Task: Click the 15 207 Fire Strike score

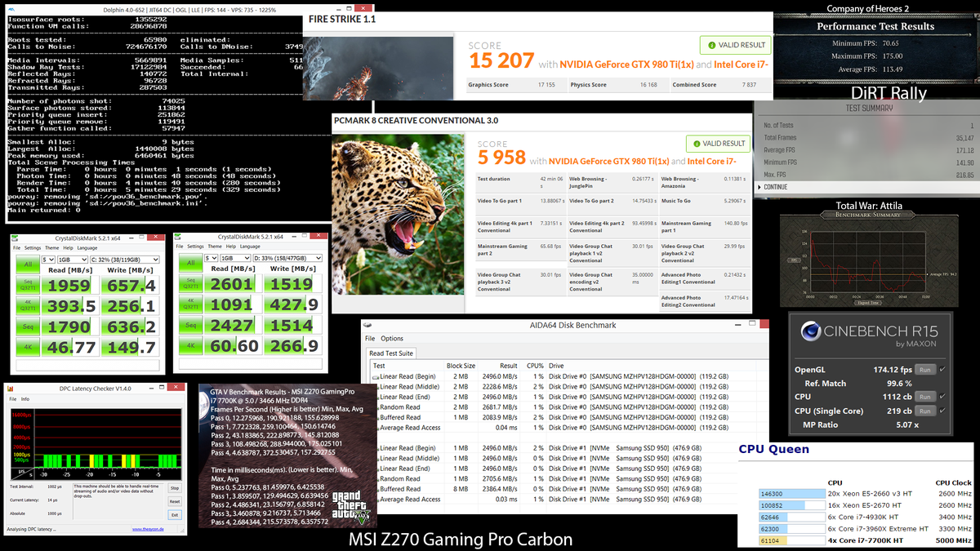Action: (x=501, y=60)
